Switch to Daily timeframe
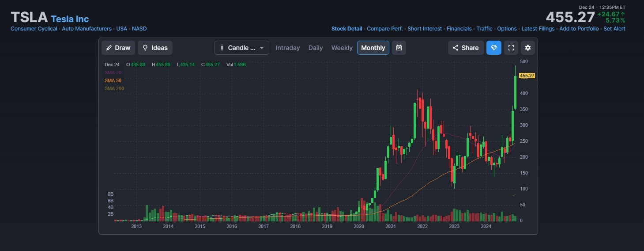This screenshot has height=251, width=644. pos(316,48)
